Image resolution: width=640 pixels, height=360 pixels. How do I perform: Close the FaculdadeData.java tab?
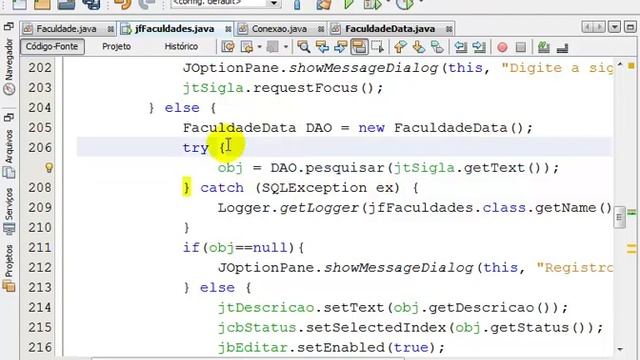[449, 29]
